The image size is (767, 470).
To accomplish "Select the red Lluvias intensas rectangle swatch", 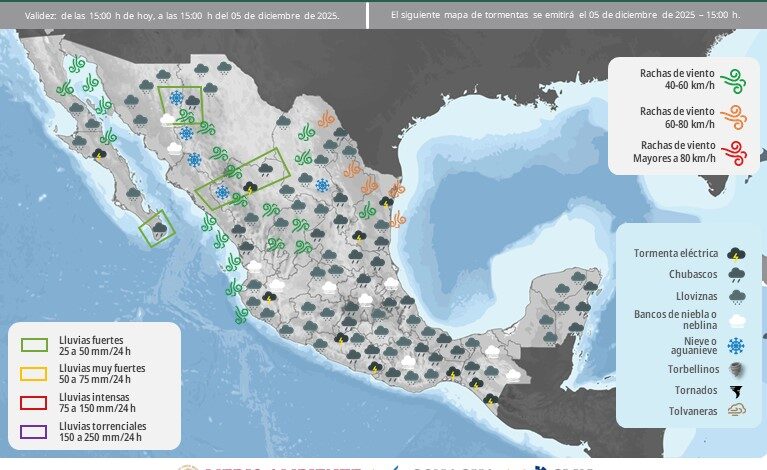I will [35, 402].
